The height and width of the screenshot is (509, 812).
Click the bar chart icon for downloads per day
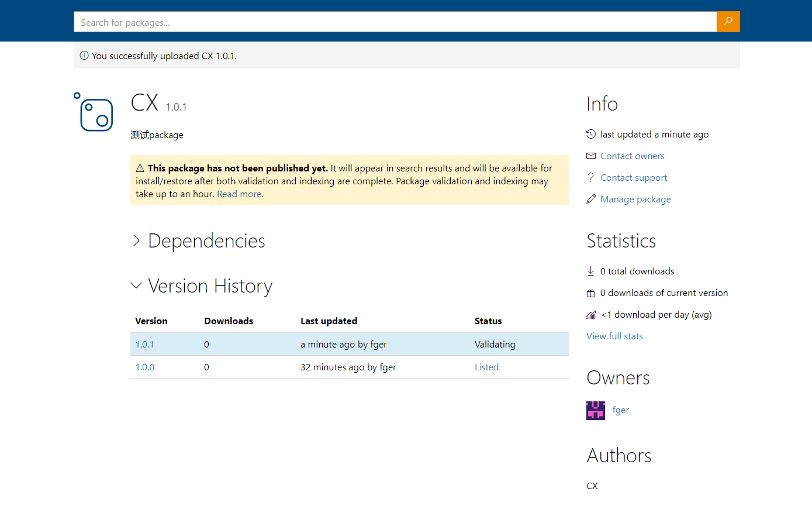click(591, 314)
